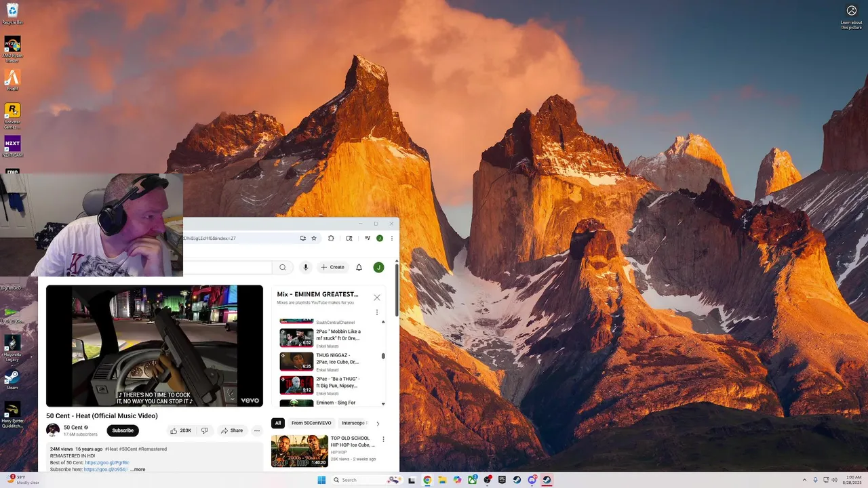Screen dimensions: 868x488
Task: Open the 50 Cent channel avatar
Action: (52, 430)
